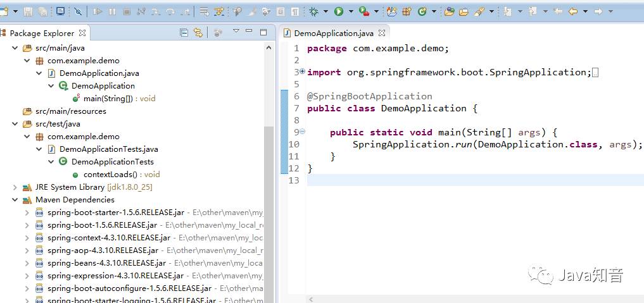Open the Search dropdown arrow
Viewport: 644px width, 303px height.
pyautogui.click(x=491, y=12)
